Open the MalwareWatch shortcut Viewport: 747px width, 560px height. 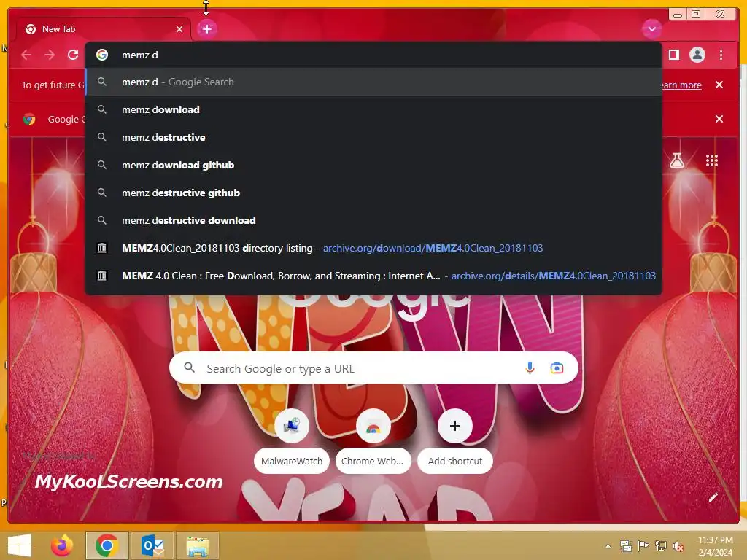click(292, 441)
